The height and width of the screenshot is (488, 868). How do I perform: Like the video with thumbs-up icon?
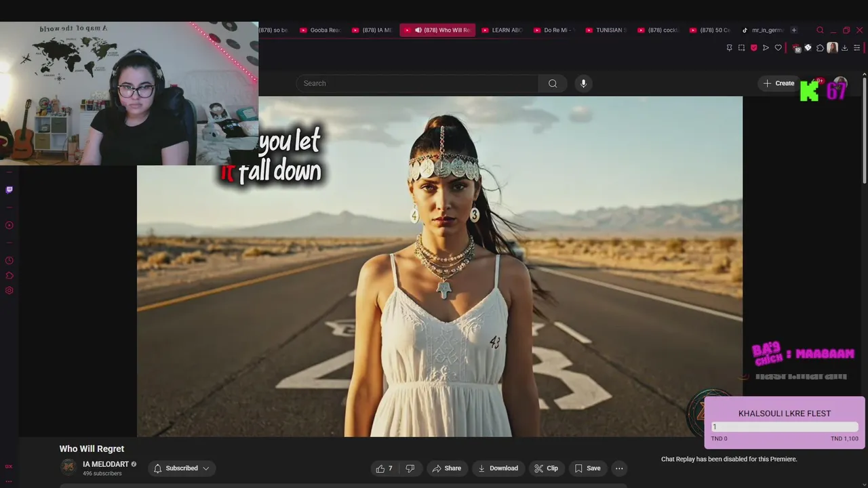pos(384,468)
